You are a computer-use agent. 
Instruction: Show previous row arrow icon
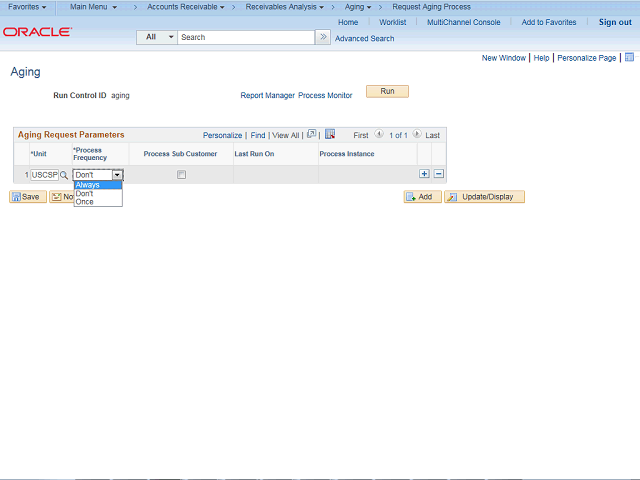tap(379, 134)
